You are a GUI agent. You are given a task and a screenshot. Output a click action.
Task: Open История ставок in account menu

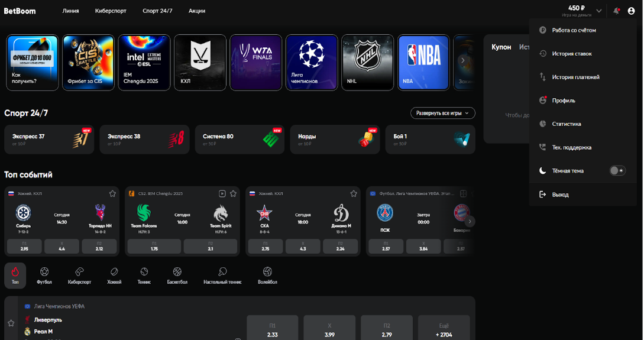(571, 54)
